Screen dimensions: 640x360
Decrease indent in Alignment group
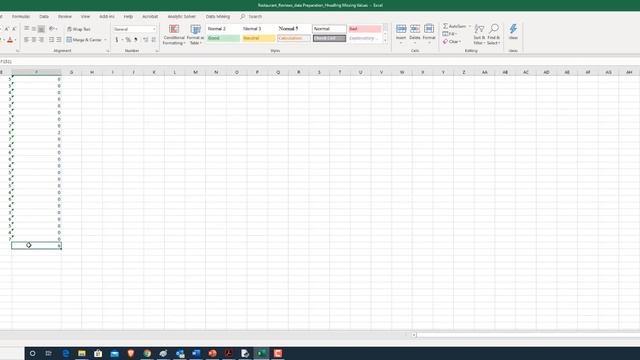(51, 40)
